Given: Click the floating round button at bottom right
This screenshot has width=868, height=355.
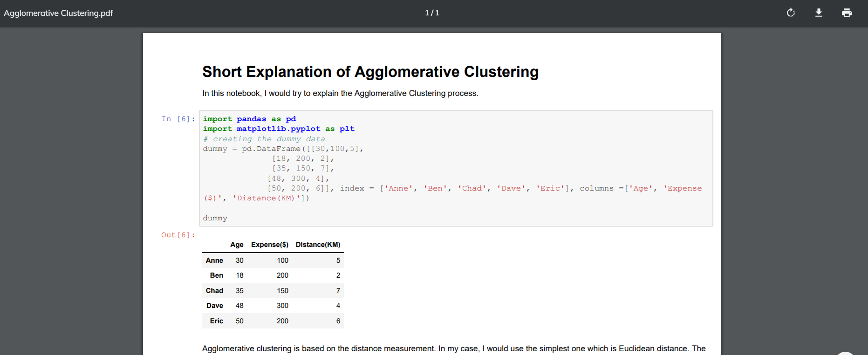Looking at the screenshot, I should 845,353.
